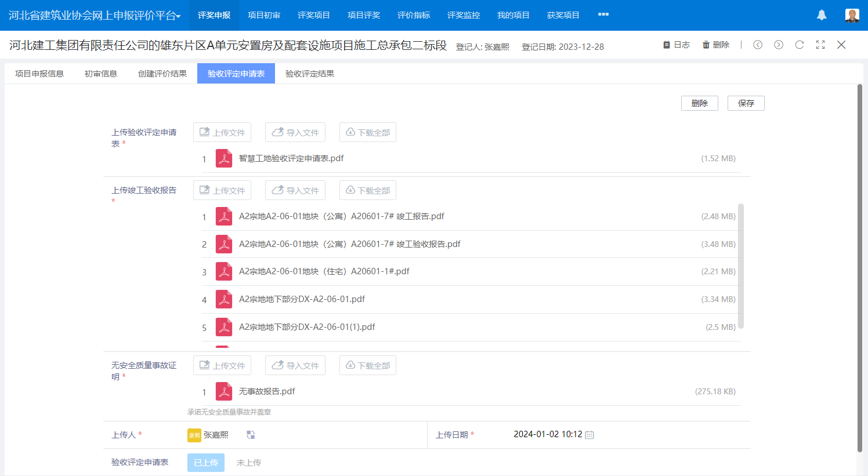Open calendar picker for 上传日期

click(x=589, y=435)
